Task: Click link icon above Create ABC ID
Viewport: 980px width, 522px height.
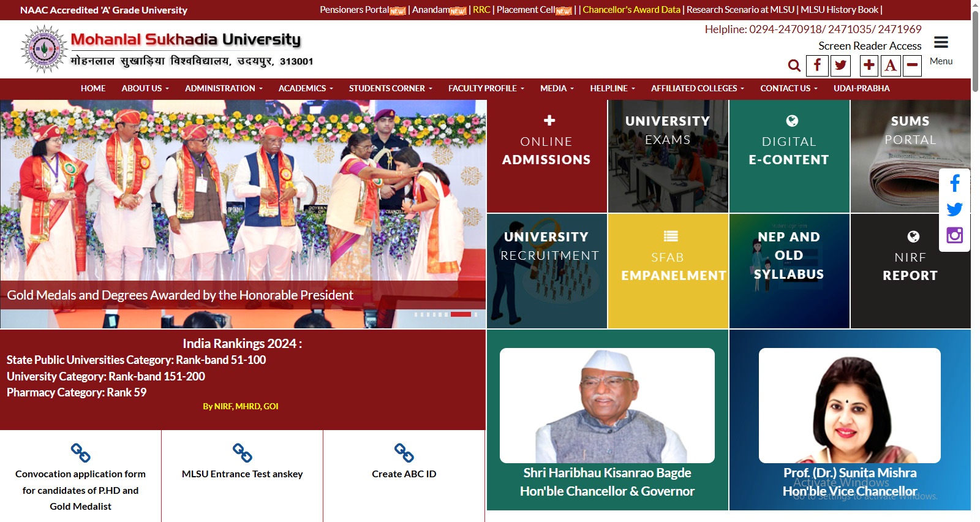Action: point(404,453)
